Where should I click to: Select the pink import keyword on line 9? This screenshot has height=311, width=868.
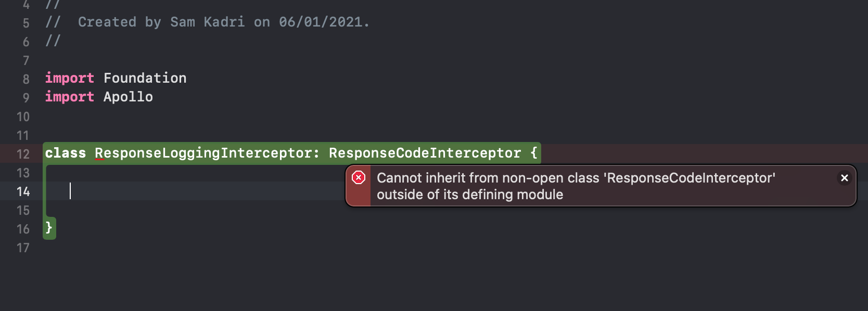point(69,97)
